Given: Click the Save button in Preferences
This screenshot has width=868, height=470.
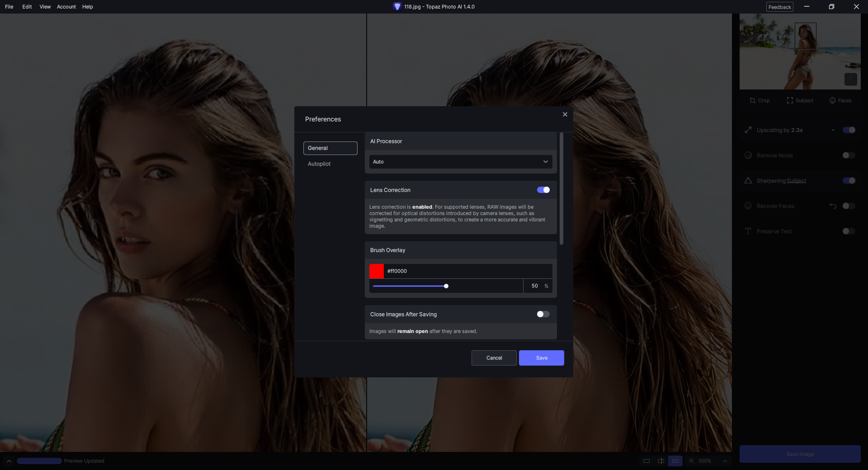Looking at the screenshot, I should coord(542,358).
